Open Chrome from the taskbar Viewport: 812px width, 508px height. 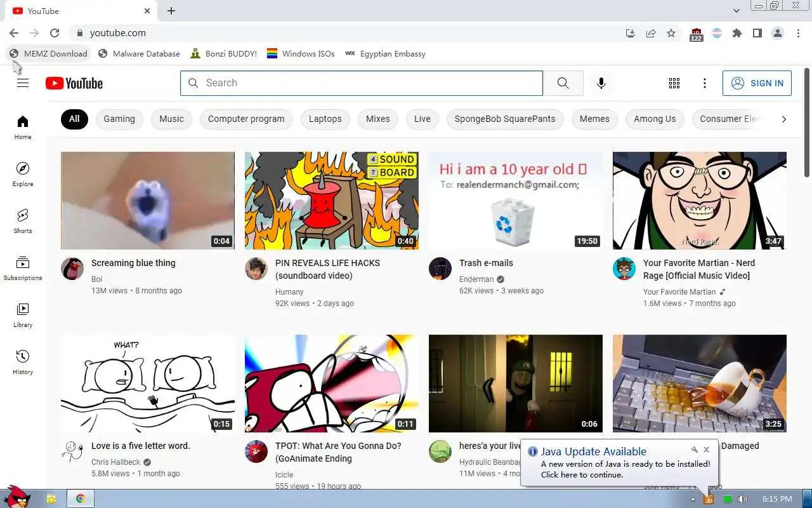[81, 499]
